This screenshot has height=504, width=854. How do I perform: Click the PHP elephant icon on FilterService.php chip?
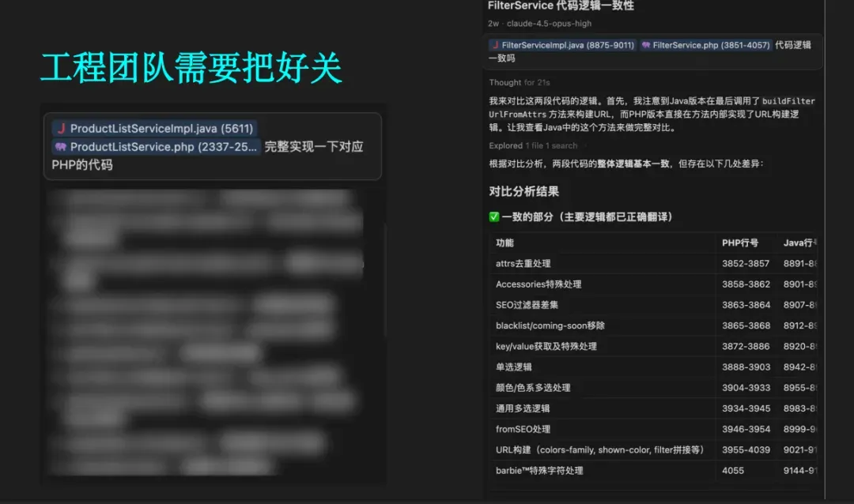(x=646, y=46)
